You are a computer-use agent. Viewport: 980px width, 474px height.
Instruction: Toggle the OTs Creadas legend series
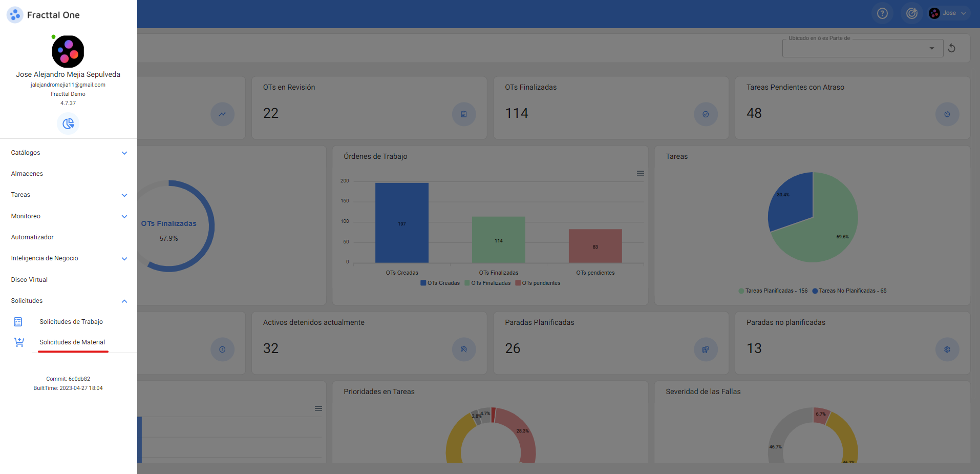(440, 283)
